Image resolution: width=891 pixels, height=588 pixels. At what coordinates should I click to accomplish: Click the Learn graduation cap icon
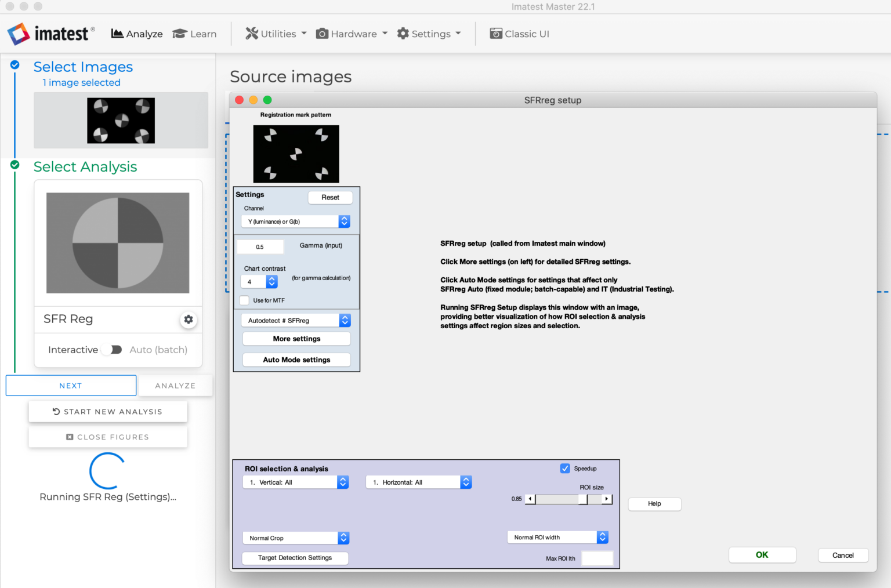pyautogui.click(x=179, y=34)
